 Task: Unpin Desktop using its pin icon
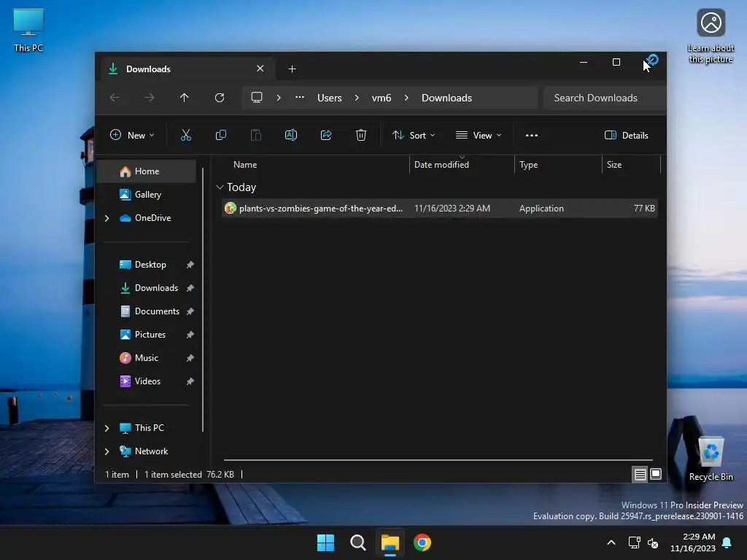coord(190,264)
